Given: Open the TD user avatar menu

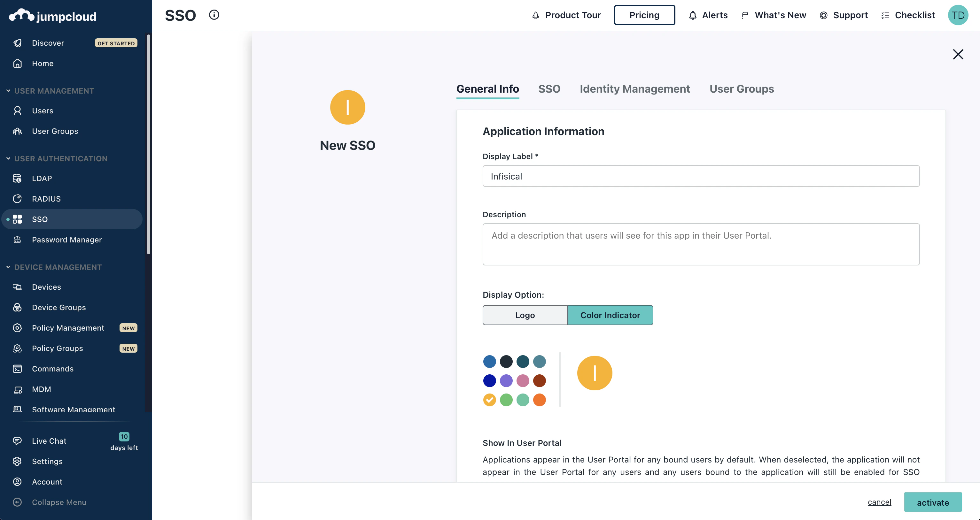Looking at the screenshot, I should coord(958,15).
